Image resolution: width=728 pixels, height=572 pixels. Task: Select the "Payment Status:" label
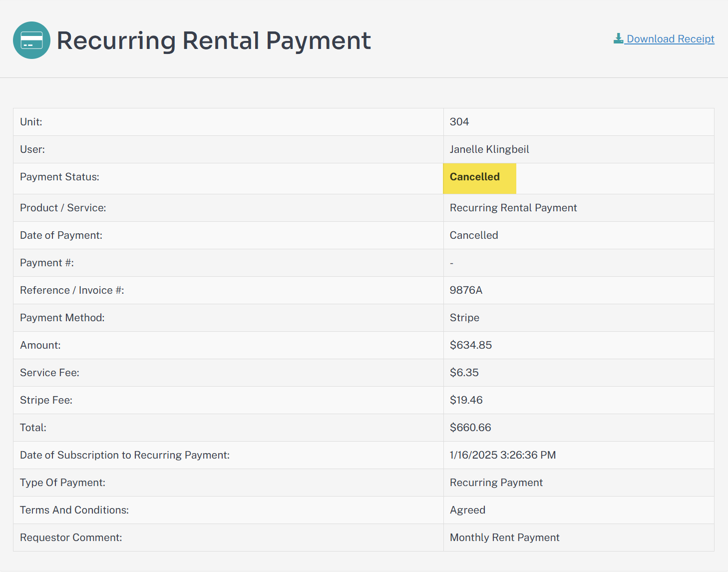point(59,177)
